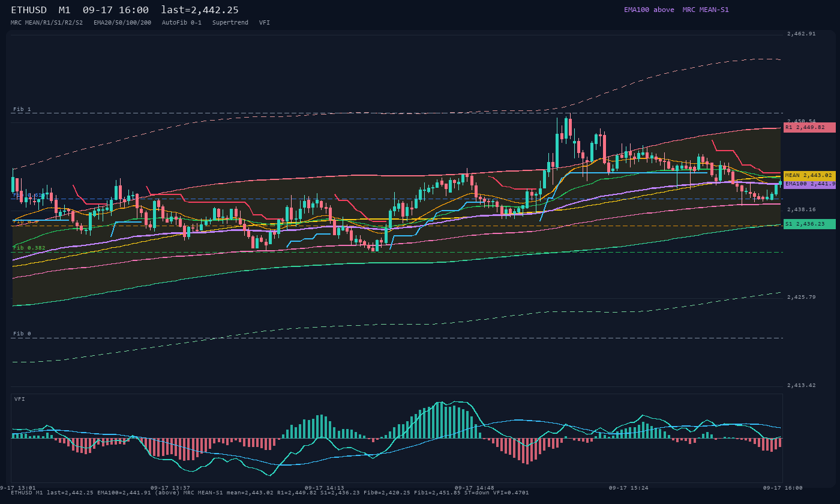
Task: Click the green "Fib 0.382" level label
Action: 29,247
